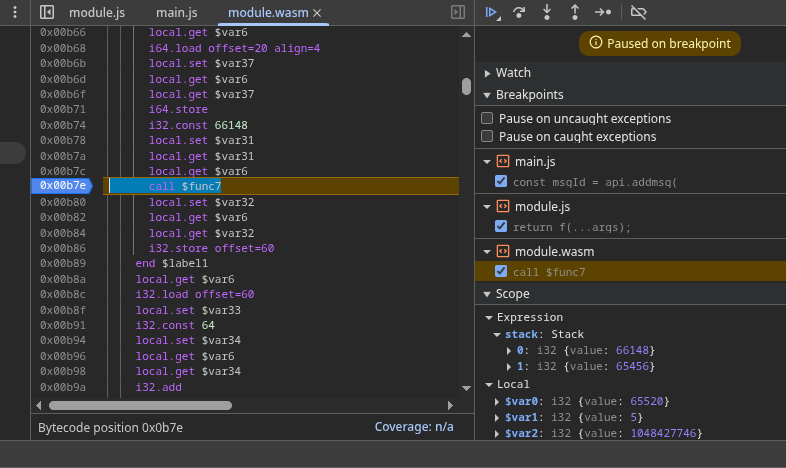Screen dimensions: 786x468
Task: Close the module.wasm tab
Action: pos(317,13)
